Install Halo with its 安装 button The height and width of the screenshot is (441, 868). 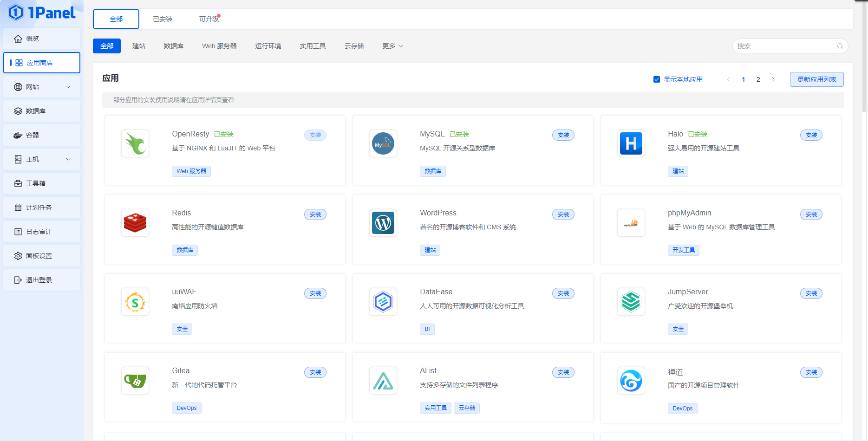coord(811,135)
